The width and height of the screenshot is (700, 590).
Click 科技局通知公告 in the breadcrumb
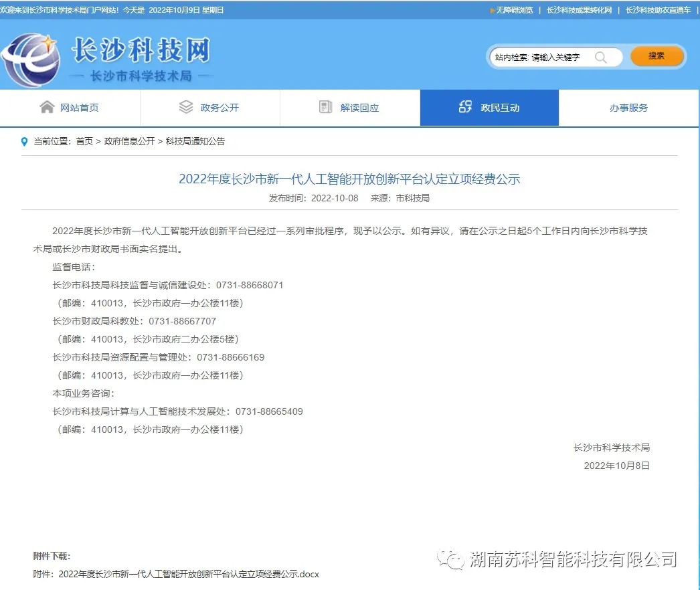[195, 142]
